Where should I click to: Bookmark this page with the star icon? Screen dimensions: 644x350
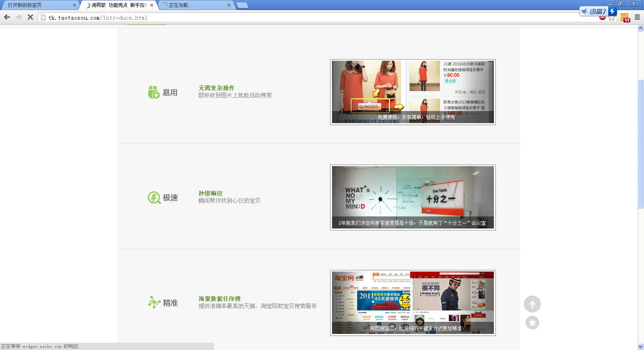point(612,18)
